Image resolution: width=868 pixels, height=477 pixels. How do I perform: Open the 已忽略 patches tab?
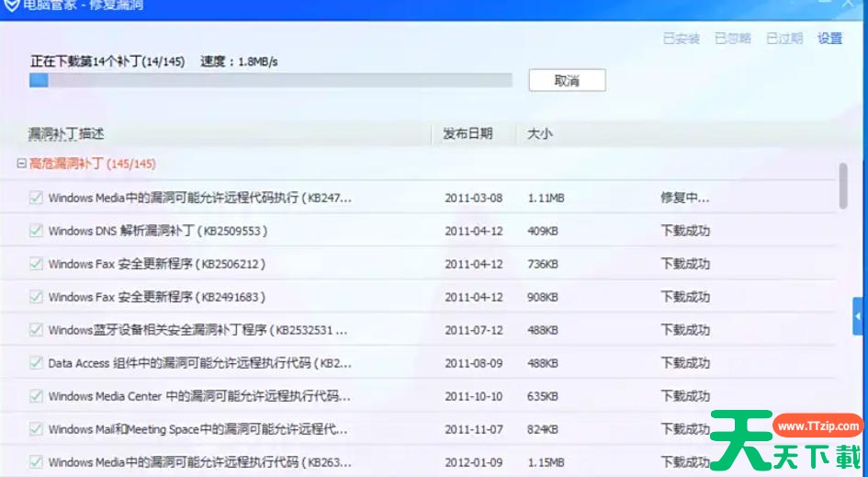point(733,39)
